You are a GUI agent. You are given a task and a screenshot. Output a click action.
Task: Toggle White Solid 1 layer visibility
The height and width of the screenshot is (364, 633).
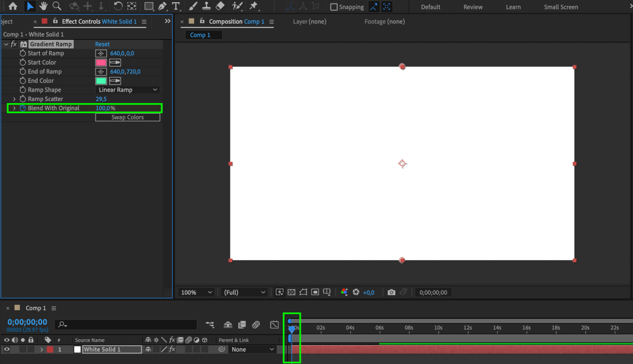click(x=7, y=349)
